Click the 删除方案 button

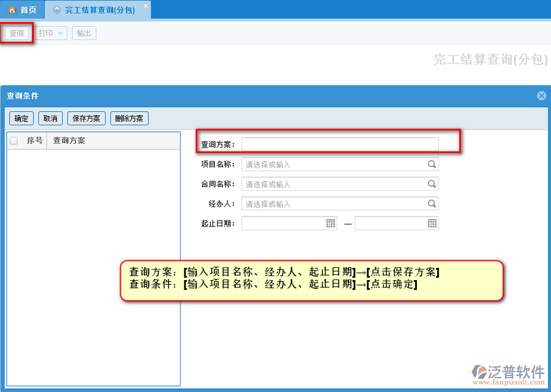point(129,119)
